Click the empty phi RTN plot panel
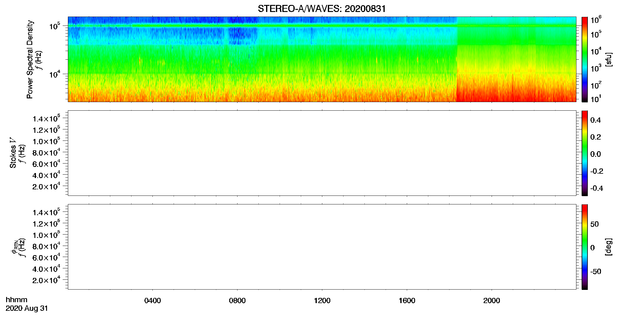 [322, 247]
